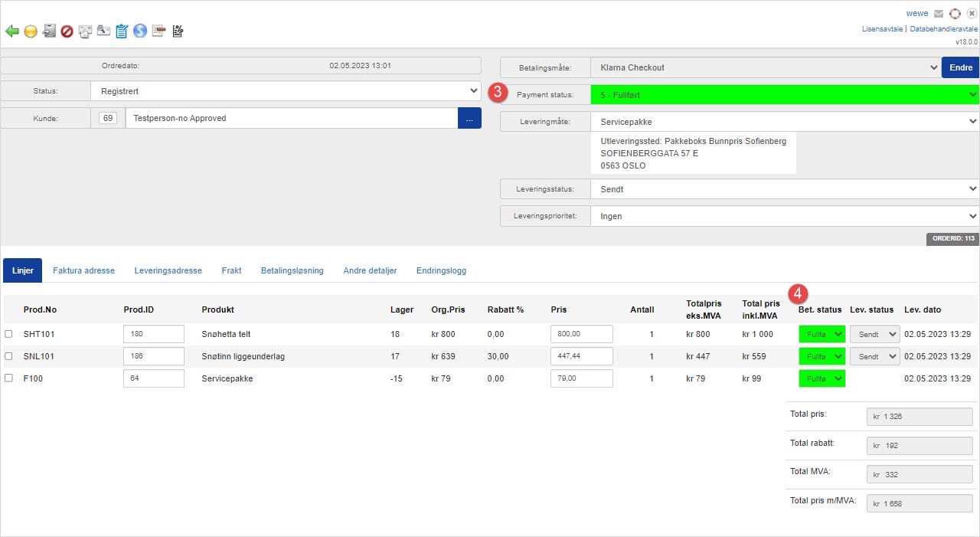Check the box for product SHT101
The height and width of the screenshot is (537, 980).
click(9, 334)
